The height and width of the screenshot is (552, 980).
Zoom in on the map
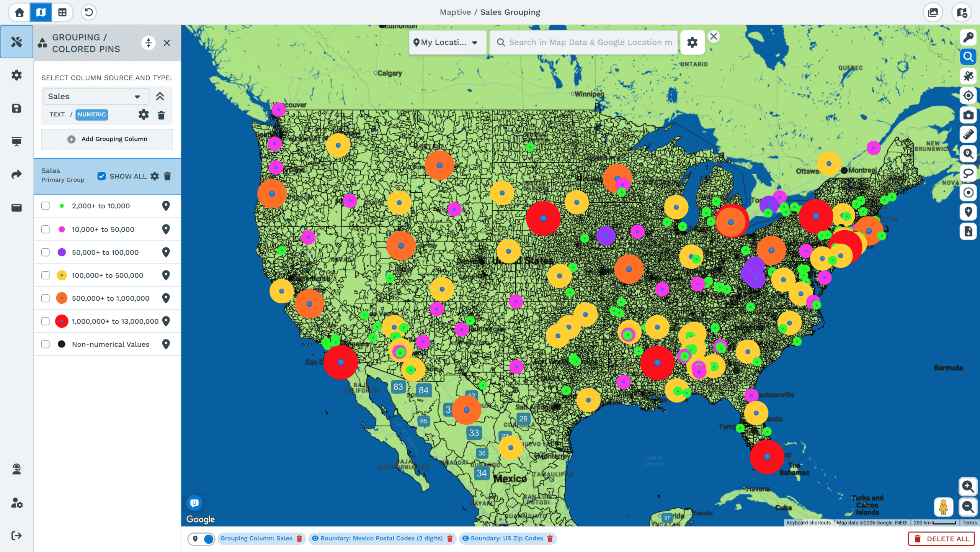[x=968, y=486]
